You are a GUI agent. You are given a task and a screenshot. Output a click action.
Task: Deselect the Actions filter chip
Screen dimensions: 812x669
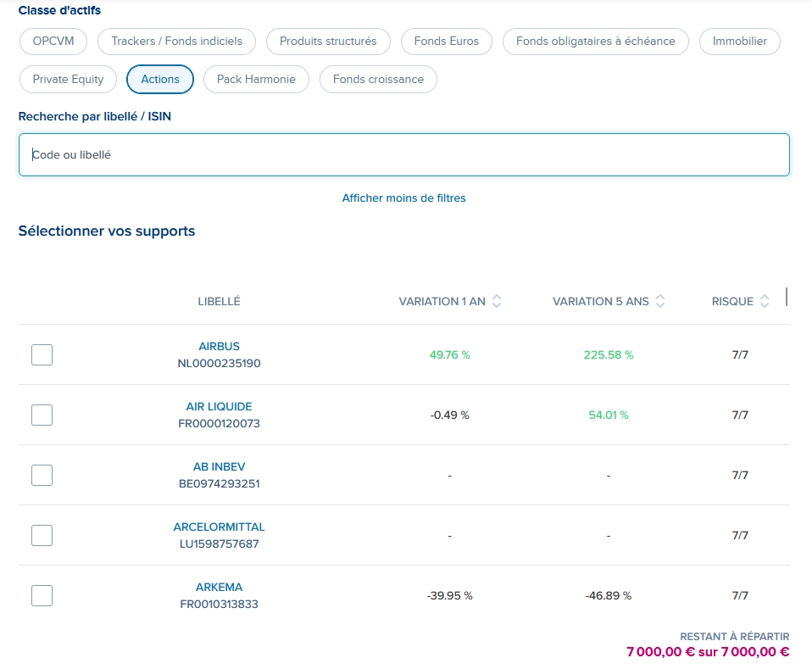(x=160, y=79)
